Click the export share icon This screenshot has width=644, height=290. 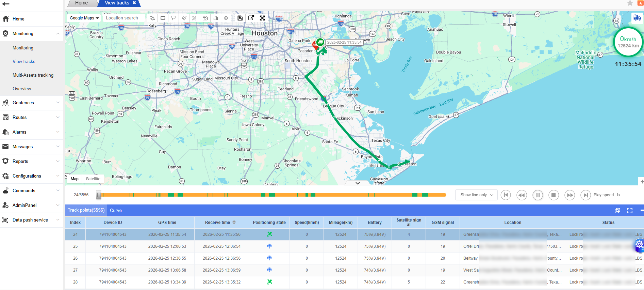tap(251, 18)
